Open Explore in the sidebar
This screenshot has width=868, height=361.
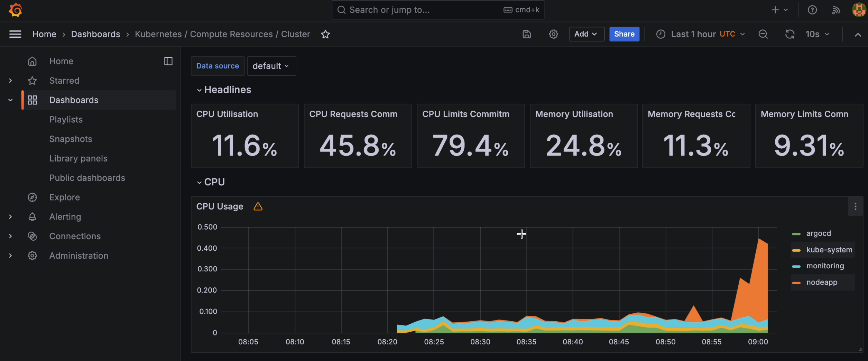[64, 197]
